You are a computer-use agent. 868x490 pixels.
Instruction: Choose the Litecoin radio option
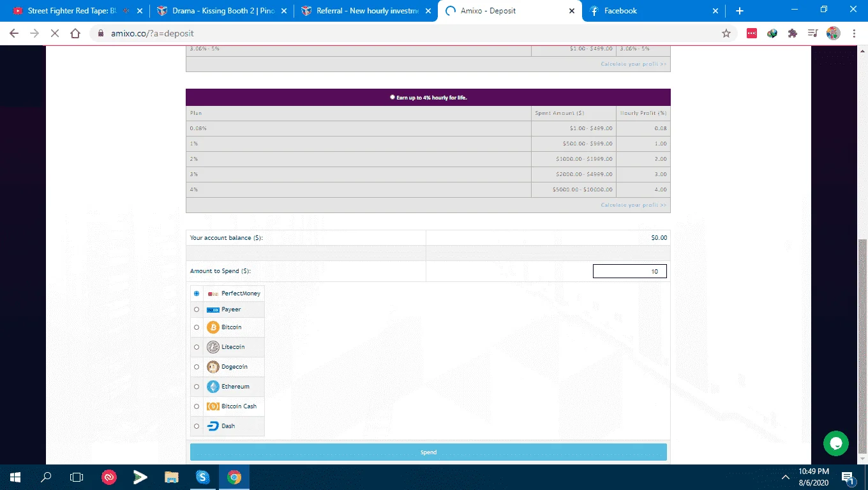tap(197, 347)
